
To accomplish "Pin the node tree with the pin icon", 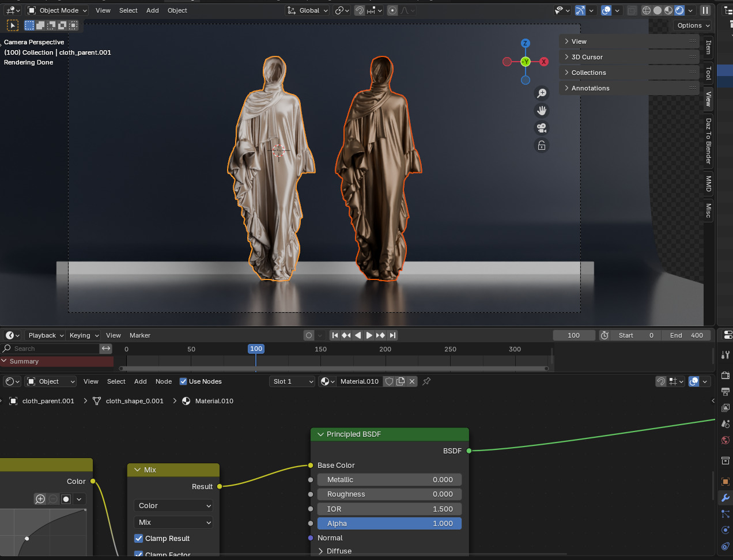I will pyautogui.click(x=426, y=381).
